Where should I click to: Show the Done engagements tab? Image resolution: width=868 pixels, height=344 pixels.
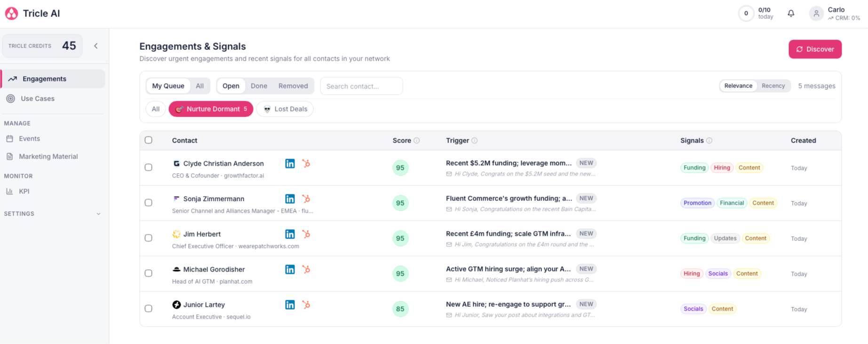click(259, 86)
